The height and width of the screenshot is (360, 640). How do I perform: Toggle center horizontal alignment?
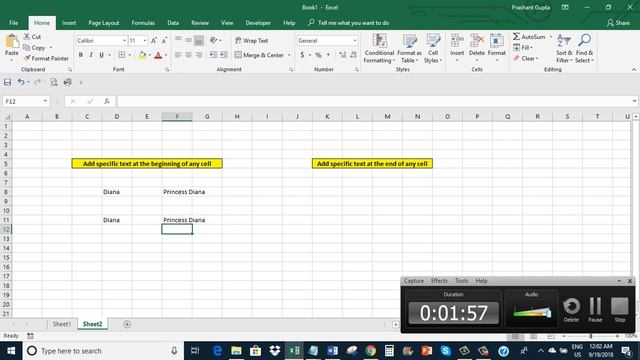(189, 55)
